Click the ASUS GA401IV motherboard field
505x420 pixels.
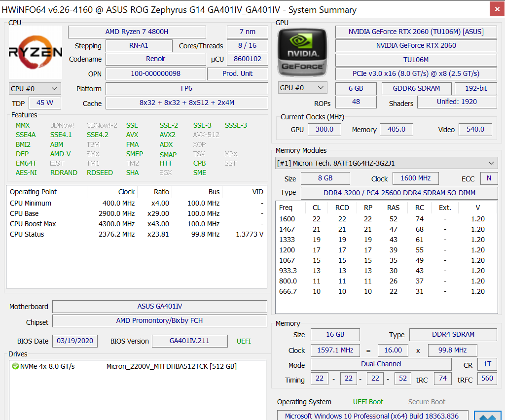[x=159, y=307]
